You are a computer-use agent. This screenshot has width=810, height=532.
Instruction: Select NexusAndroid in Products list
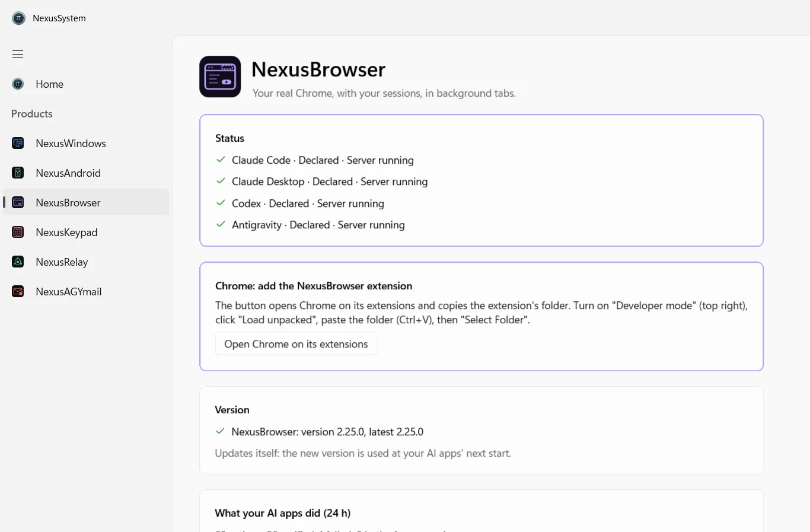86,173
